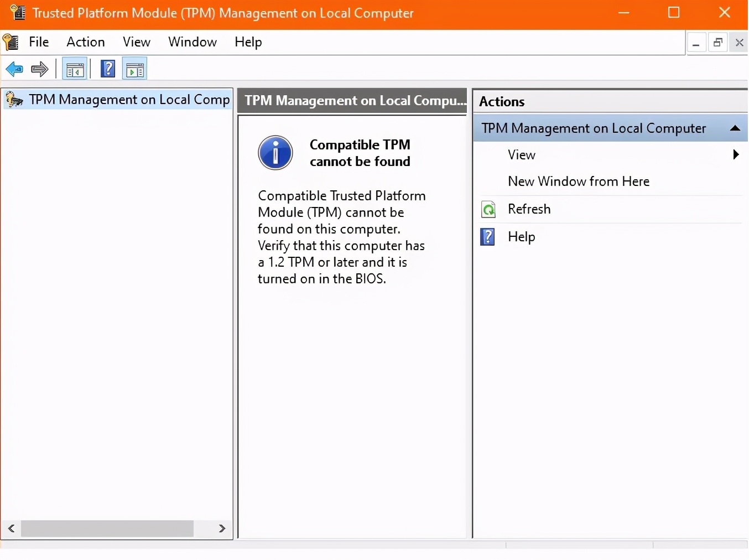The image size is (749, 560).
Task: Click the right scroll arrow in tree pane
Action: (x=222, y=528)
